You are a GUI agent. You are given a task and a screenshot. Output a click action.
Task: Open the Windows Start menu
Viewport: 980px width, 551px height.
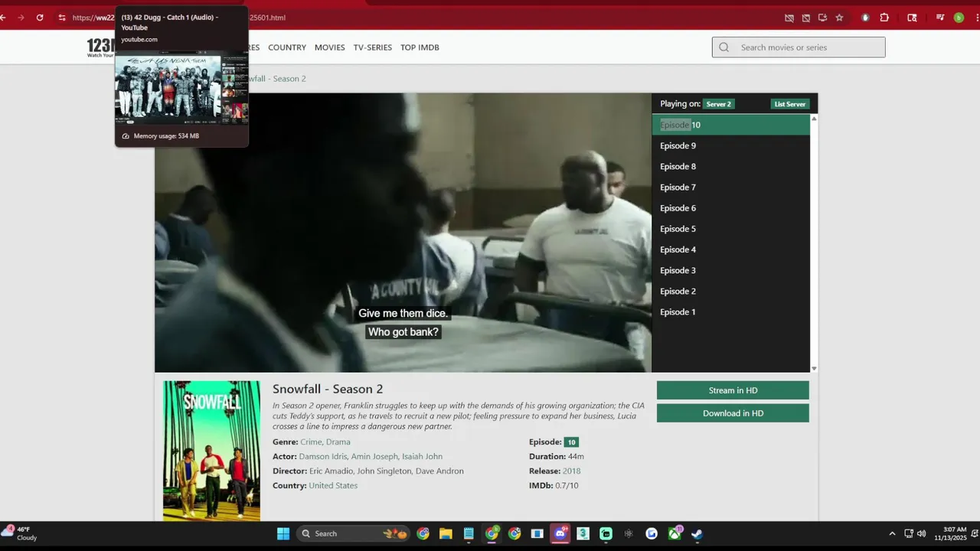point(283,533)
